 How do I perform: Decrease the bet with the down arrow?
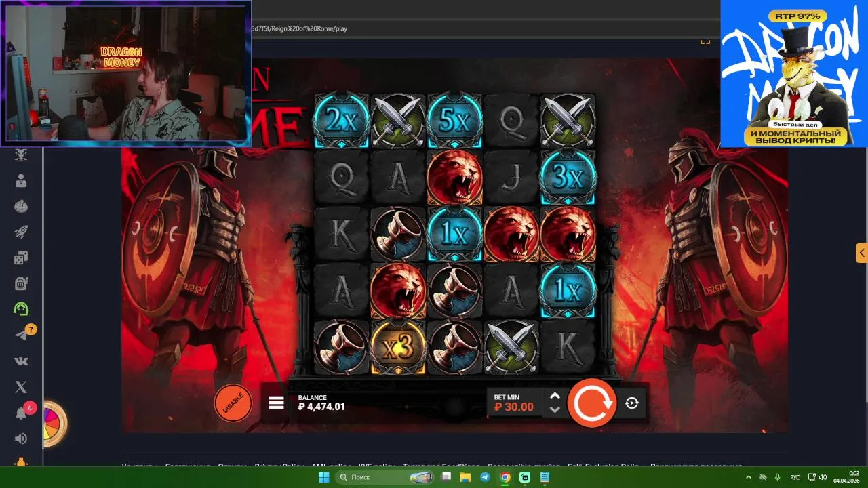(x=555, y=409)
